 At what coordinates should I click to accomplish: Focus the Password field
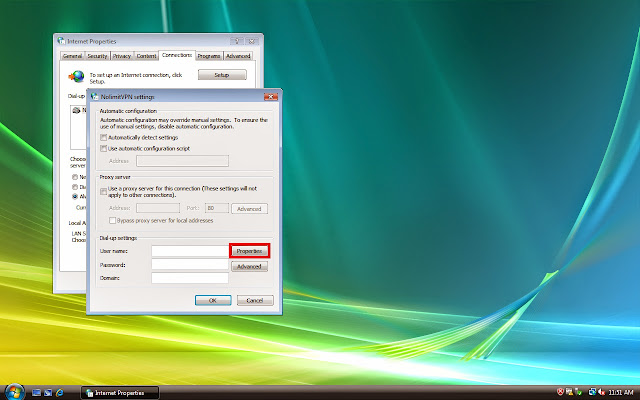click(190, 265)
